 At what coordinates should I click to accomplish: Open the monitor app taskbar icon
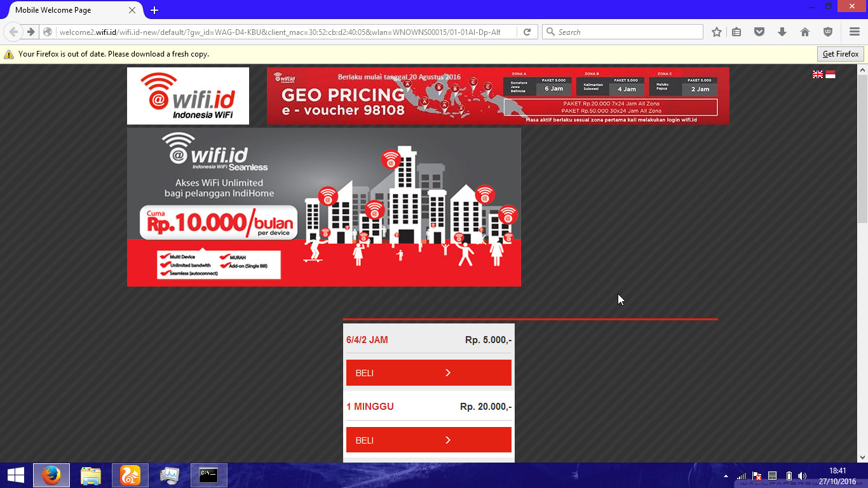tap(170, 475)
